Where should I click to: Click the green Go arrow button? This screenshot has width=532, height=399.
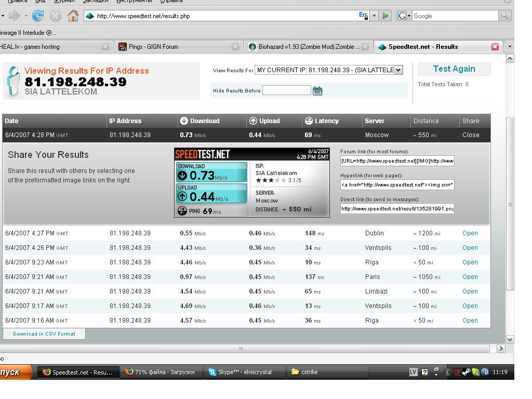[x=385, y=16]
